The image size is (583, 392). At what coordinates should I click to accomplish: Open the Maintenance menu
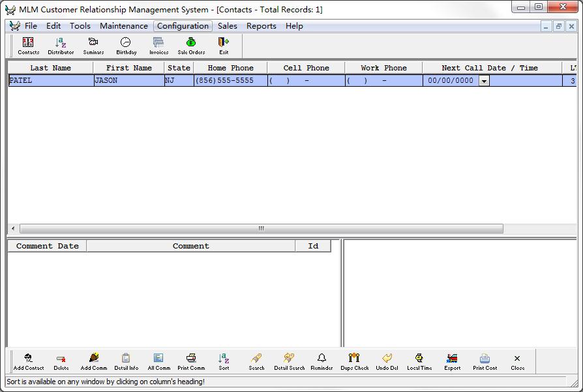pyautogui.click(x=123, y=26)
